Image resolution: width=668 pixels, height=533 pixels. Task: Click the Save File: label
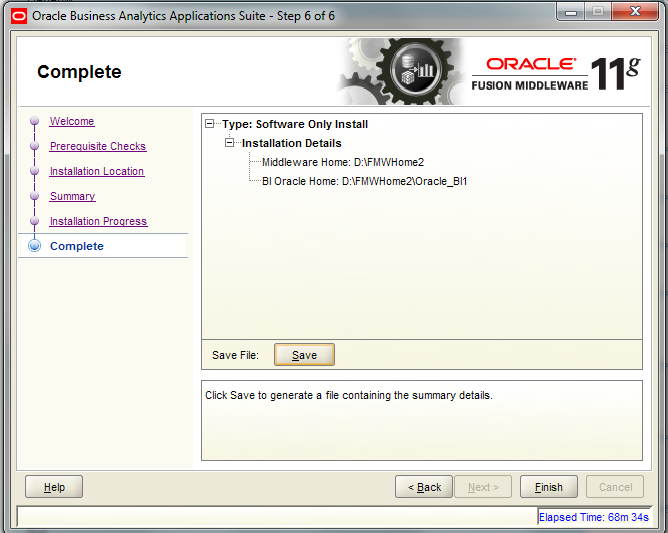236,355
